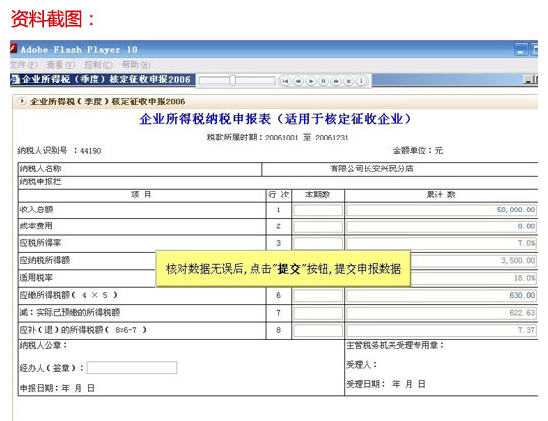Screen dimensions: 548x421
Task: Click the X close playback bar button
Action: pyautogui.click(x=348, y=81)
